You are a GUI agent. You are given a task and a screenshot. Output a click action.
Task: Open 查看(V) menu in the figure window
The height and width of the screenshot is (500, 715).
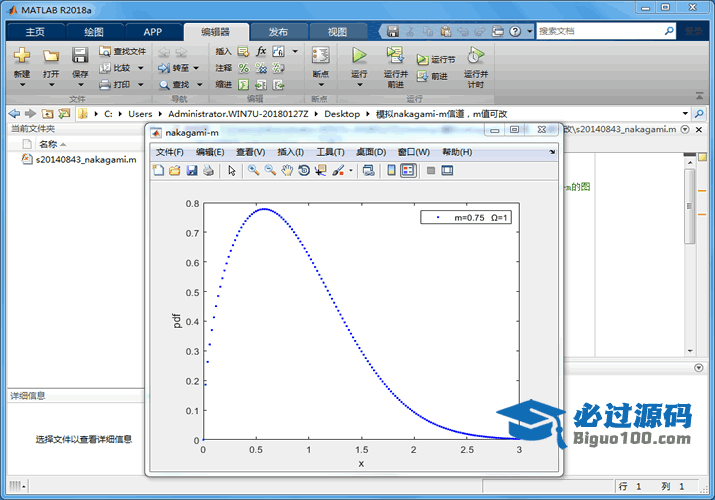(251, 152)
